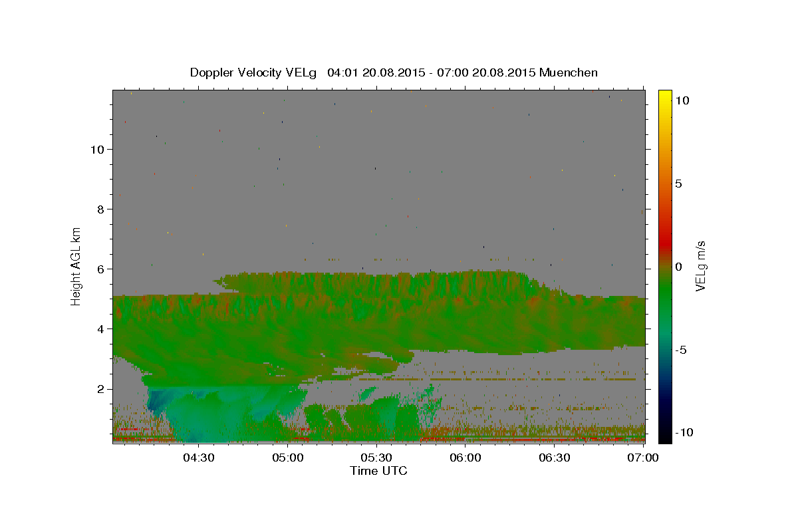Click the colorbar value -5 label
The width and height of the screenshot is (798, 532).
point(680,349)
